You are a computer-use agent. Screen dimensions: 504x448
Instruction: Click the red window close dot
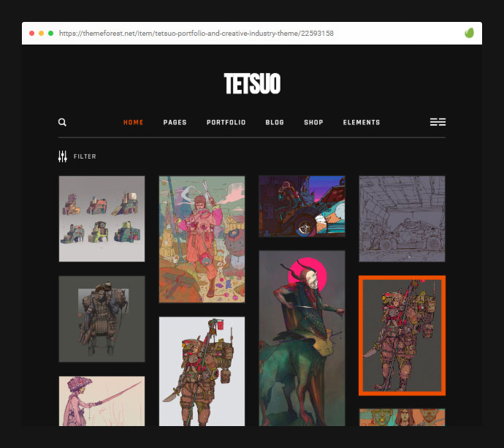32,33
